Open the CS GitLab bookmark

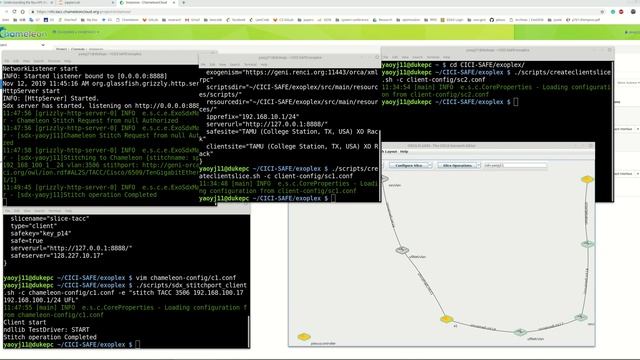point(284,20)
